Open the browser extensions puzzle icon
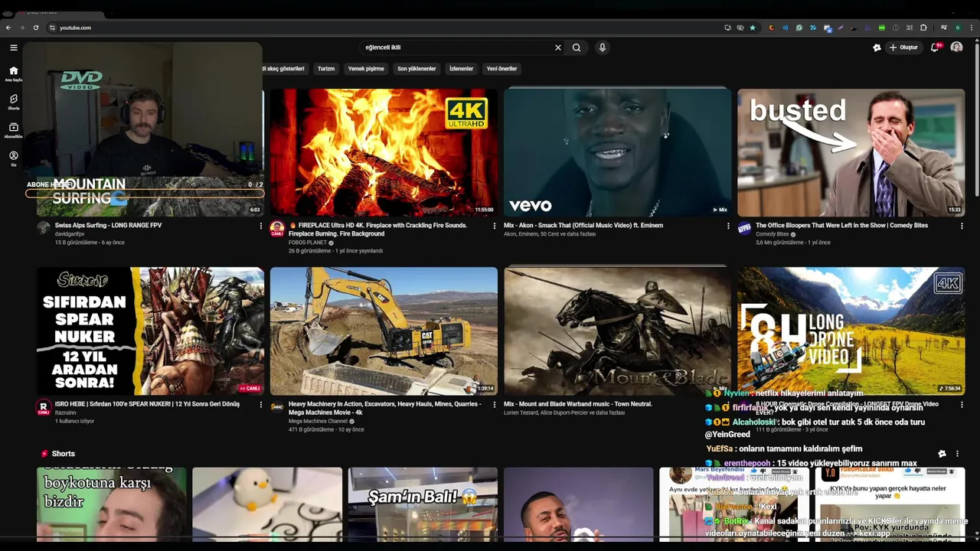Image resolution: width=980 pixels, height=551 pixels. click(x=923, y=28)
